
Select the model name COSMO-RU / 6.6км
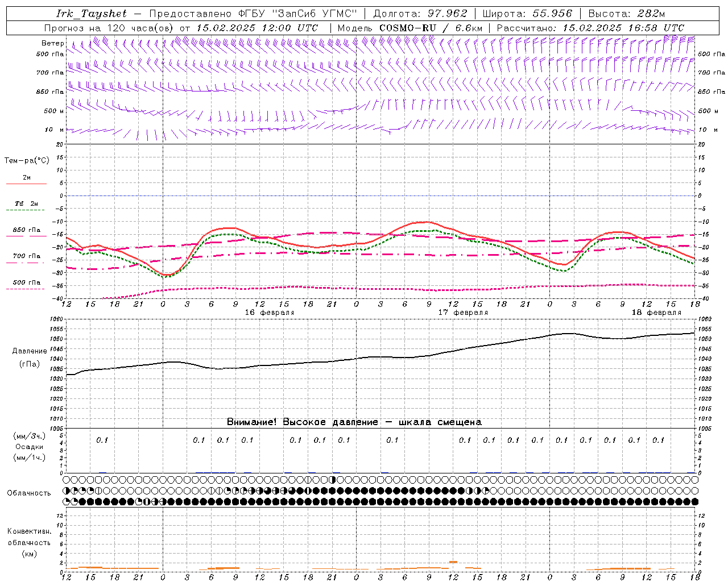point(431,28)
